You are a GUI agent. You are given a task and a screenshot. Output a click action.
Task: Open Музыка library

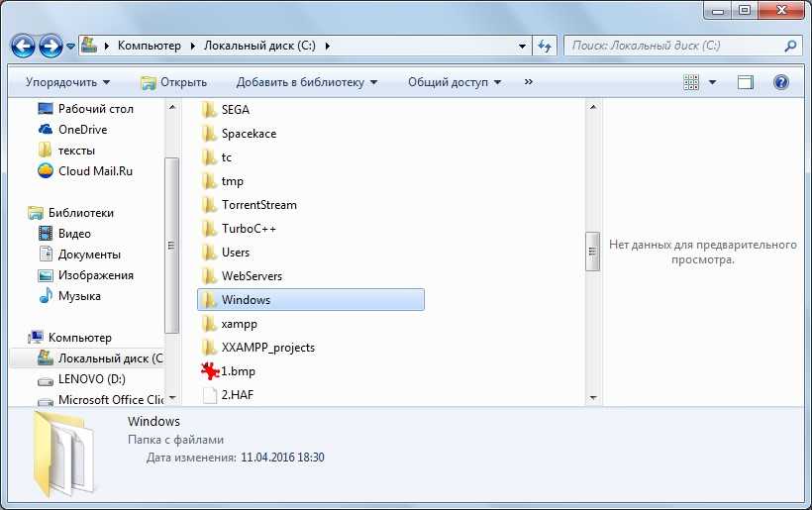pos(70,296)
